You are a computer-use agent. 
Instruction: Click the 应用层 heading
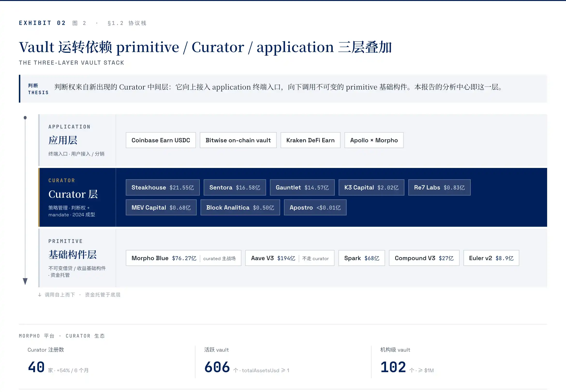pos(63,140)
